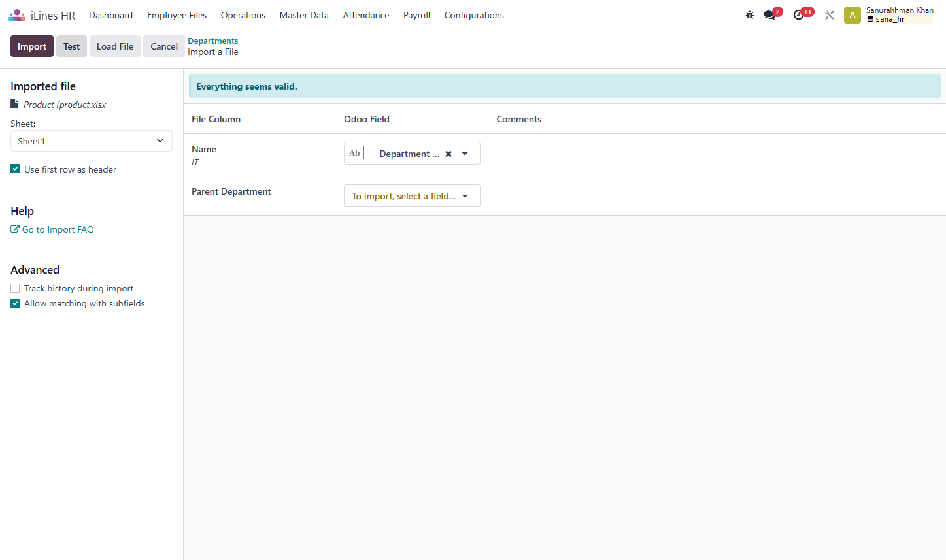Image resolution: width=946 pixels, height=560 pixels.
Task: Go back to Departments breadcrumb
Action: (x=213, y=41)
